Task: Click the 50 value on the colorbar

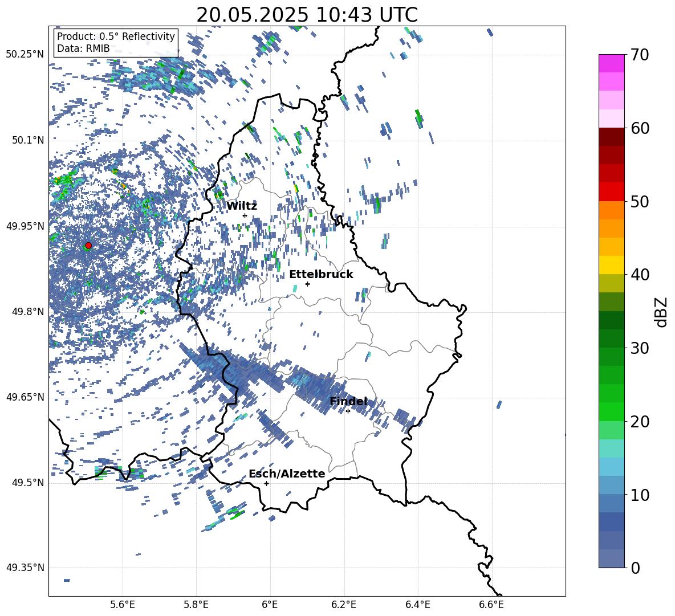Action: pyautogui.click(x=640, y=202)
